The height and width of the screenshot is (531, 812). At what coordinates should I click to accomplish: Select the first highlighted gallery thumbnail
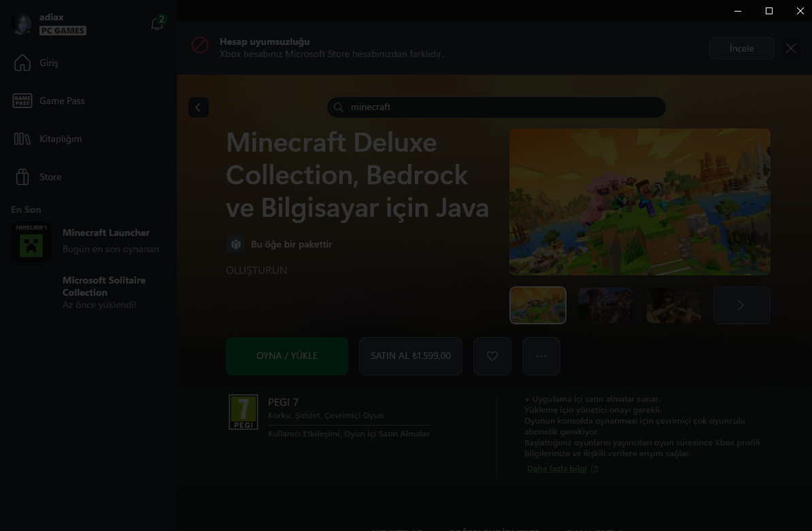(537, 305)
